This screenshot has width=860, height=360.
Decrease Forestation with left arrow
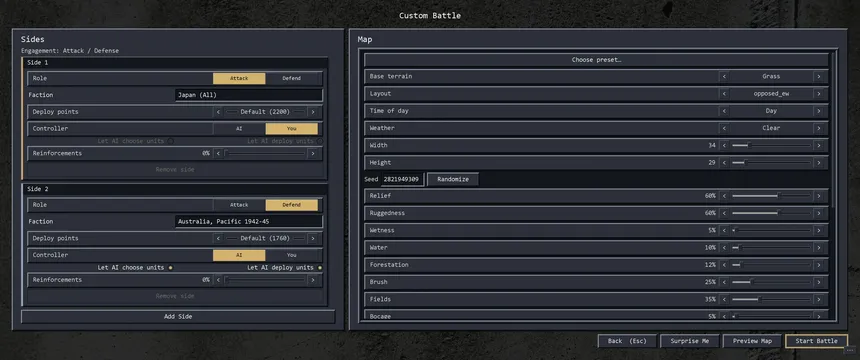tap(724, 265)
